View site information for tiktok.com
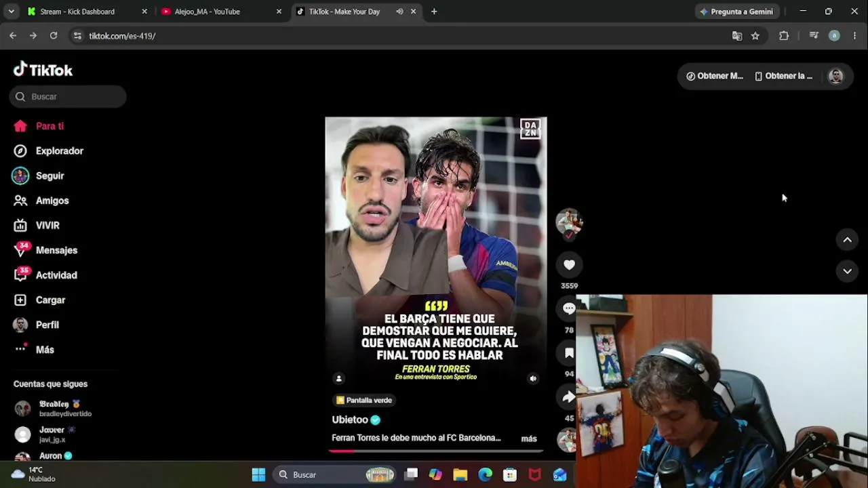868x488 pixels. (x=77, y=36)
